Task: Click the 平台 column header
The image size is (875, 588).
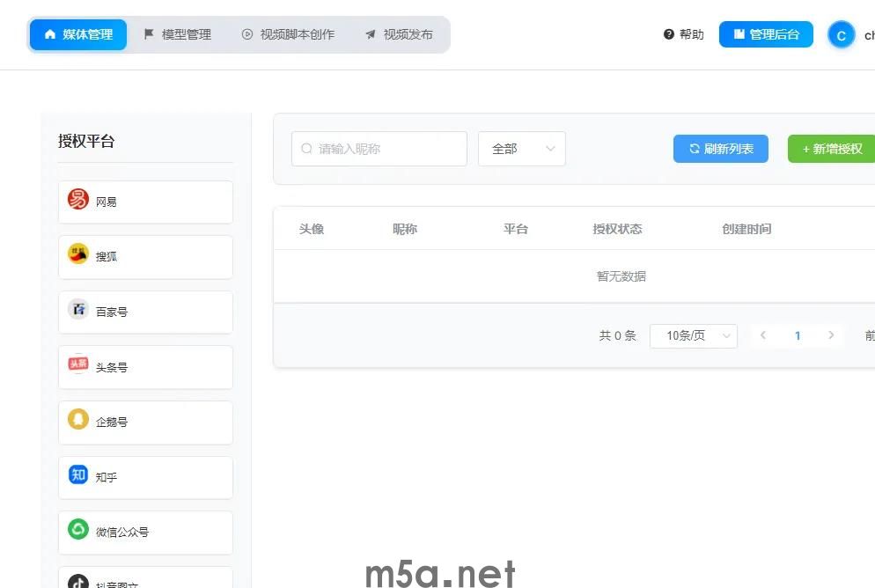Action: coord(516,229)
